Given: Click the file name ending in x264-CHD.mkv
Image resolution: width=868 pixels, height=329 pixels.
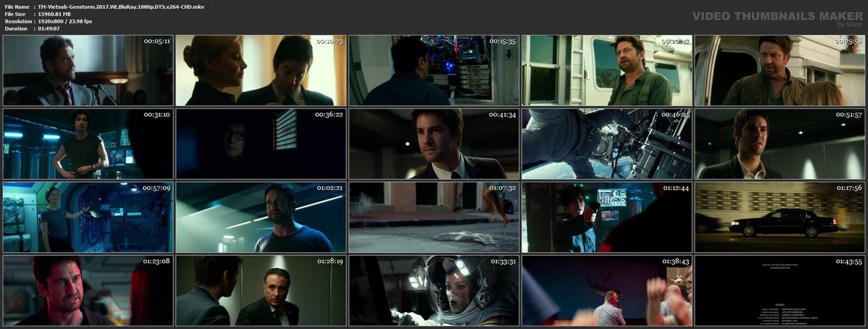Looking at the screenshot, I should coord(121,7).
